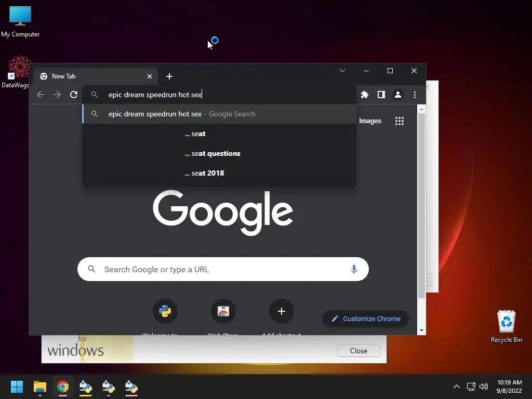Choose the '... seat questions' suggestion

[219, 153]
